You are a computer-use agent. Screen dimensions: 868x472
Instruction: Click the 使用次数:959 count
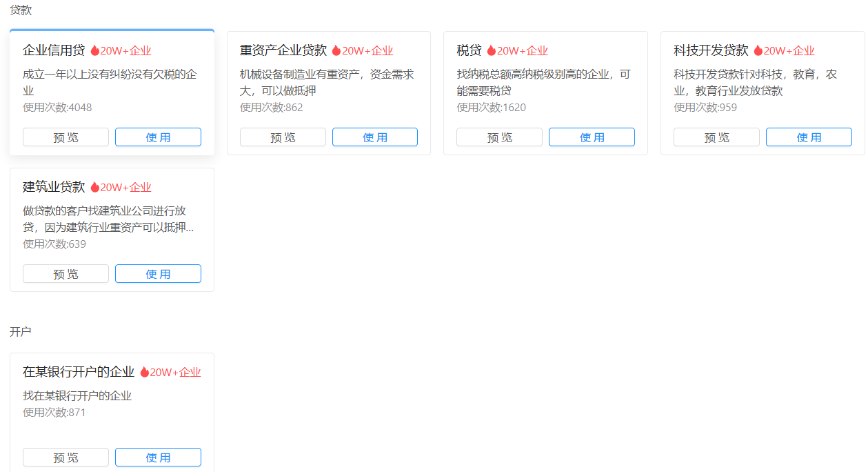705,108
